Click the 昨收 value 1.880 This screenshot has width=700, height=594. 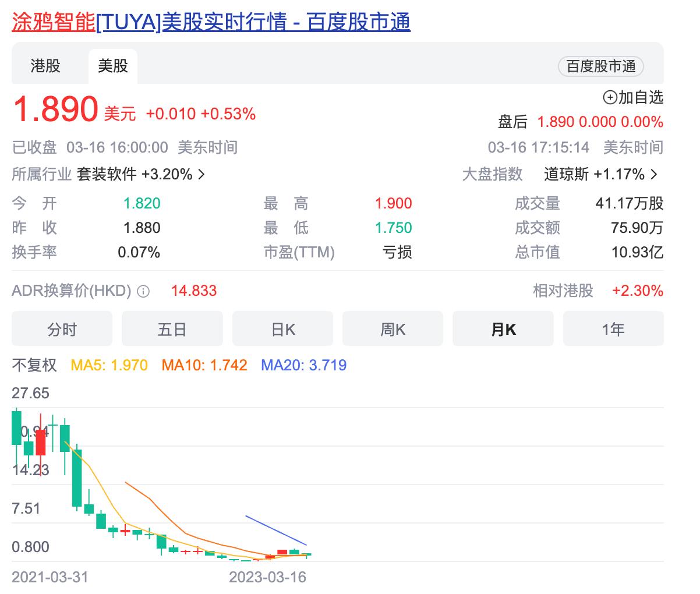click(142, 228)
